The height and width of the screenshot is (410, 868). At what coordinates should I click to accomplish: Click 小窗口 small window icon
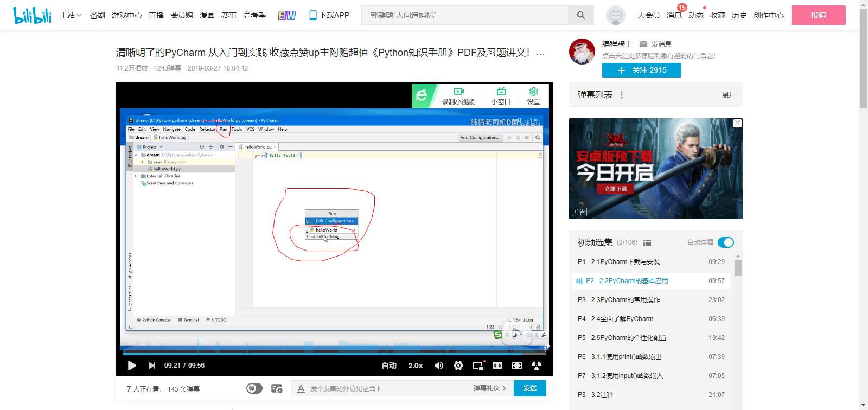(501, 96)
